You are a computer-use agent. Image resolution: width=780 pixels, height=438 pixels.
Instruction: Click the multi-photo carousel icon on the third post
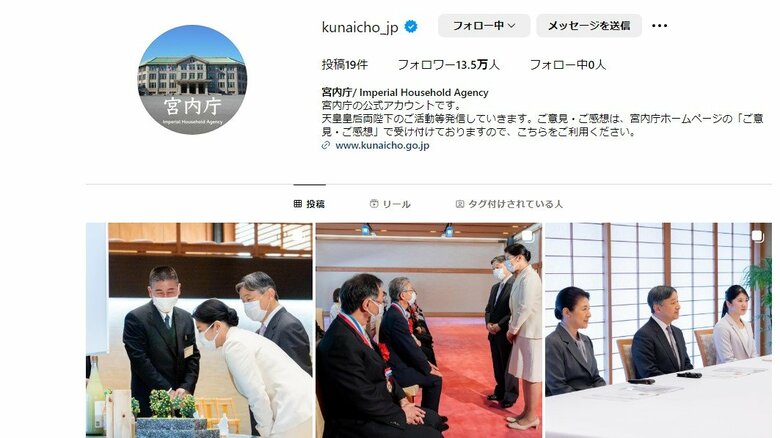point(757,236)
